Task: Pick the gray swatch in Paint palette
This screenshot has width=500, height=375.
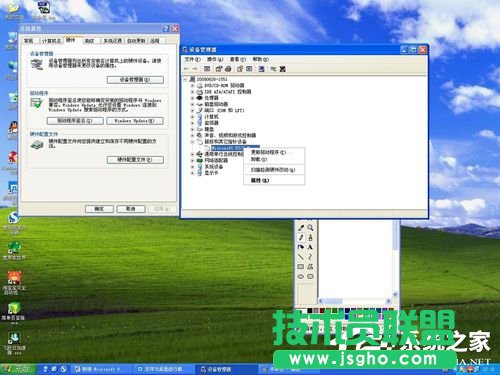Action: (x=316, y=311)
